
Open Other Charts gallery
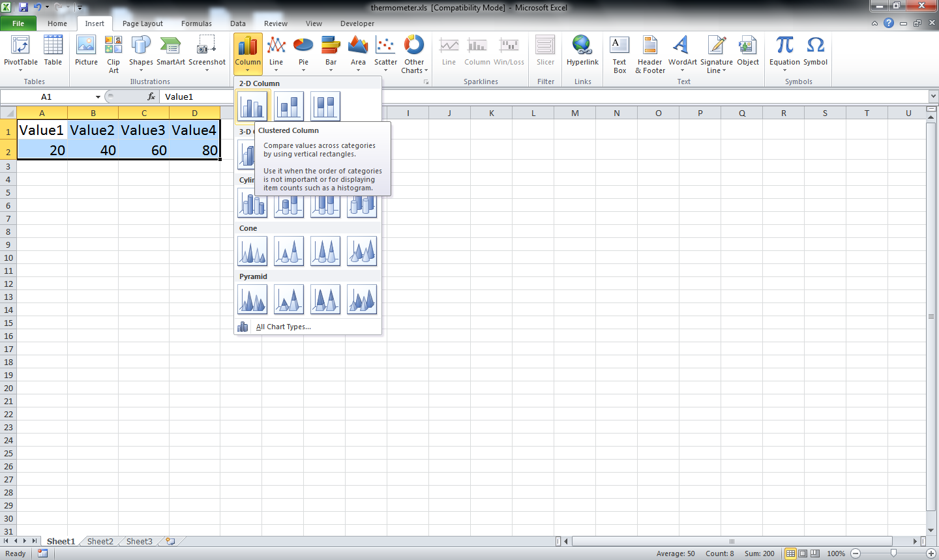pos(414,53)
